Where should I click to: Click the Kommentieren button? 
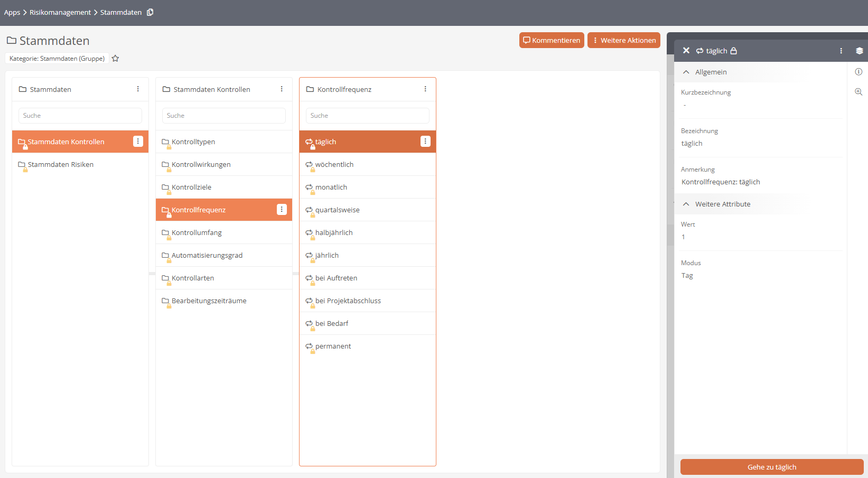click(x=552, y=40)
